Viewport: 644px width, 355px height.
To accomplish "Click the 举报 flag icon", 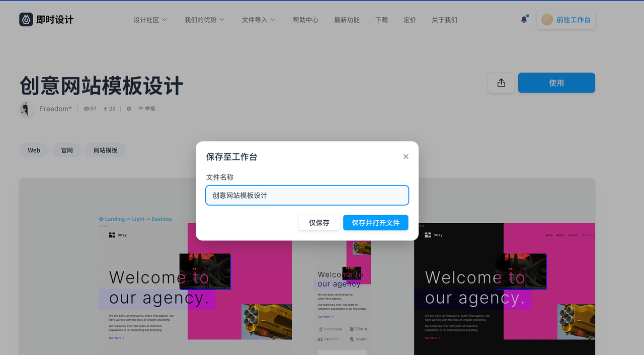I will (141, 109).
